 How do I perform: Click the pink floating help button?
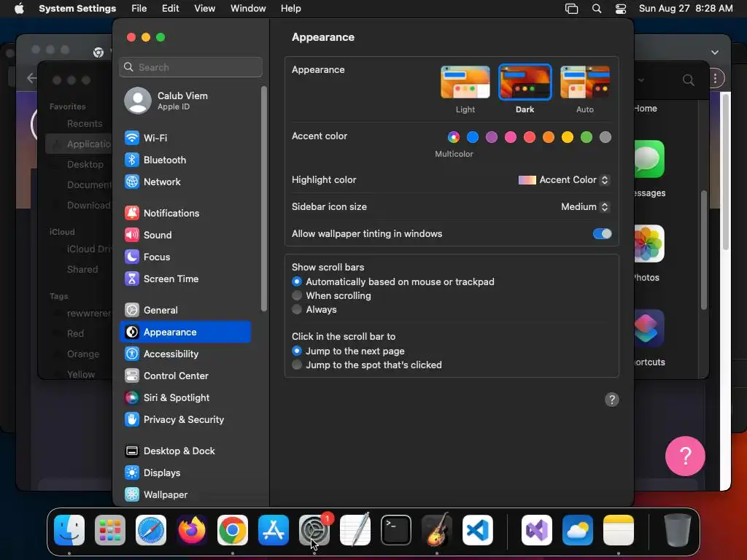point(685,456)
